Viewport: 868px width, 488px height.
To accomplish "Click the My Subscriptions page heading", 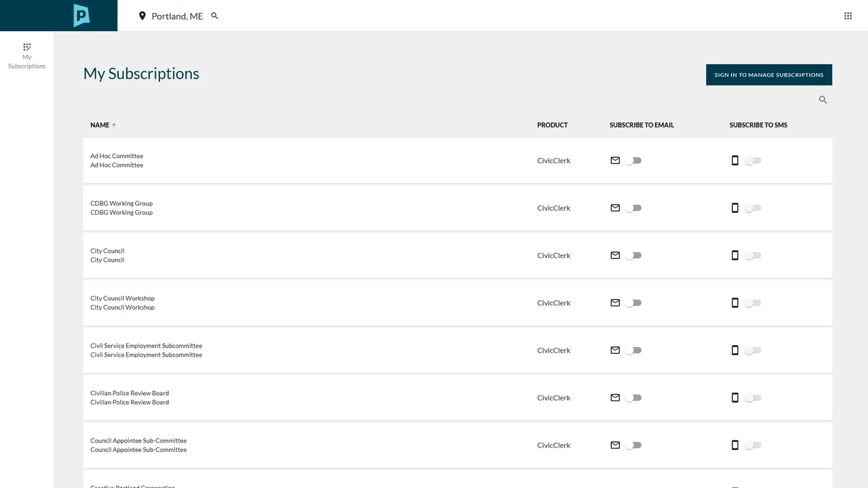I will [x=141, y=74].
